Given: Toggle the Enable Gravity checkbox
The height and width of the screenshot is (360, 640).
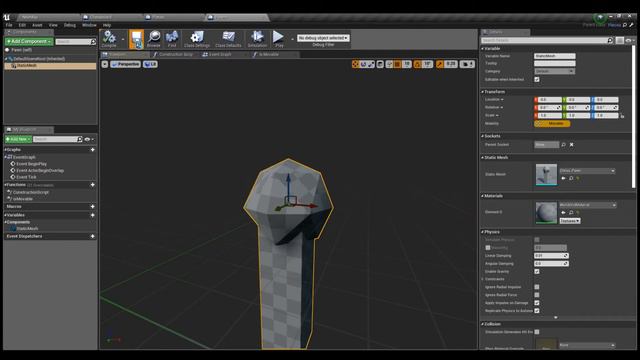Looking at the screenshot, I should (537, 271).
